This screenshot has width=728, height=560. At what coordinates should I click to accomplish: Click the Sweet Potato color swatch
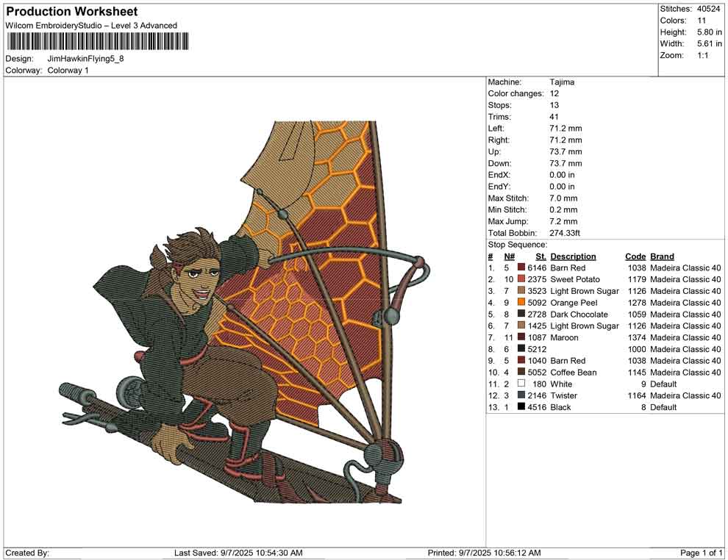coord(521,279)
